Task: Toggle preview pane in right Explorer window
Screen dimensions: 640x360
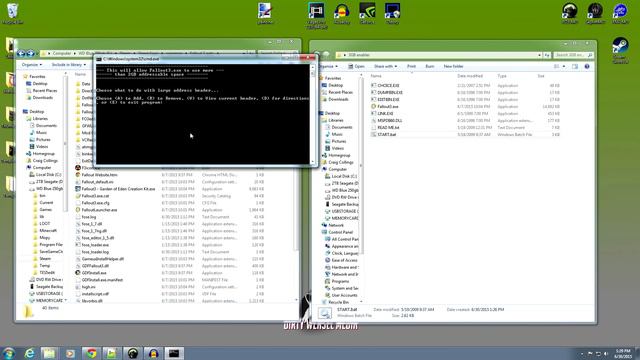Action: 575,66
